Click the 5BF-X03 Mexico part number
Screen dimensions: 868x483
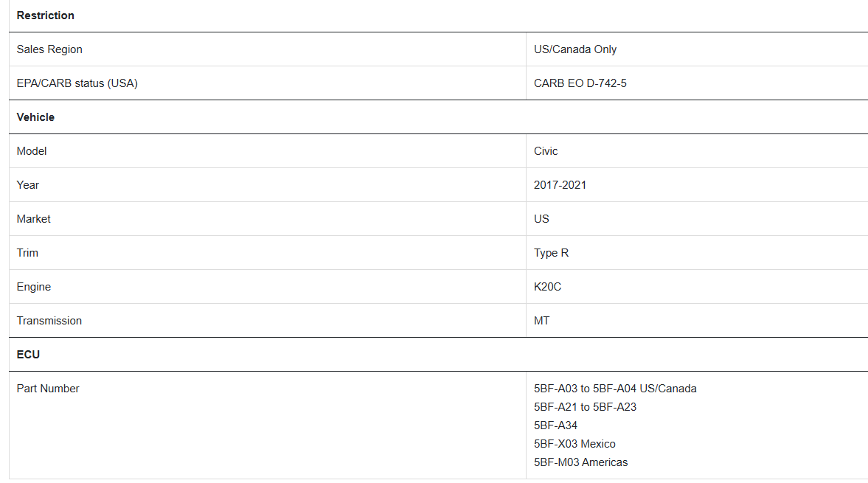(x=574, y=444)
